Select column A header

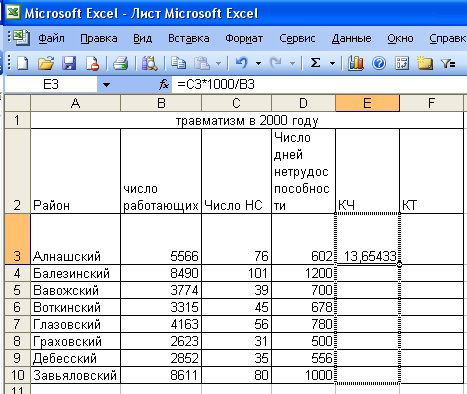[x=75, y=103]
